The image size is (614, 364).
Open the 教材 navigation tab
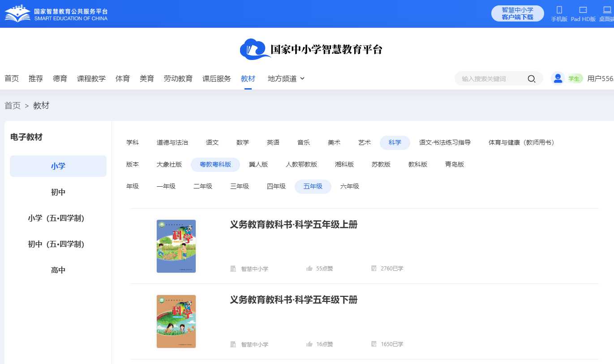click(248, 78)
